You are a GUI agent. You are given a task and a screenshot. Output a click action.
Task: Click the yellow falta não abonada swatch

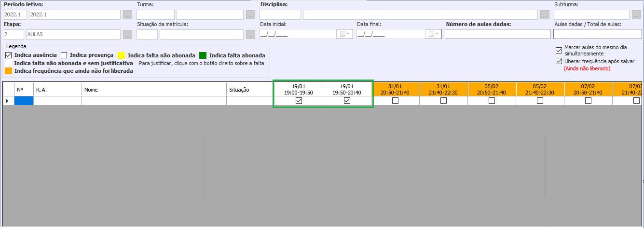tap(122, 55)
